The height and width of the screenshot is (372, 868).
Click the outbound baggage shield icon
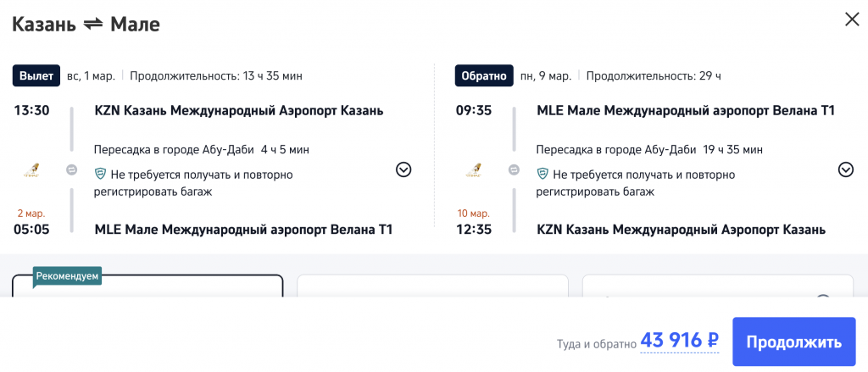[100, 175]
